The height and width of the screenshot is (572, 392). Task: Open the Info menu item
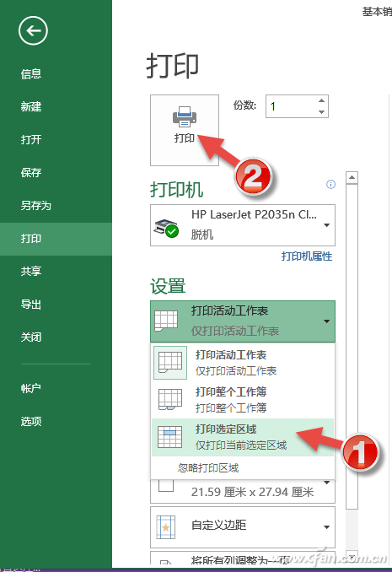31,74
